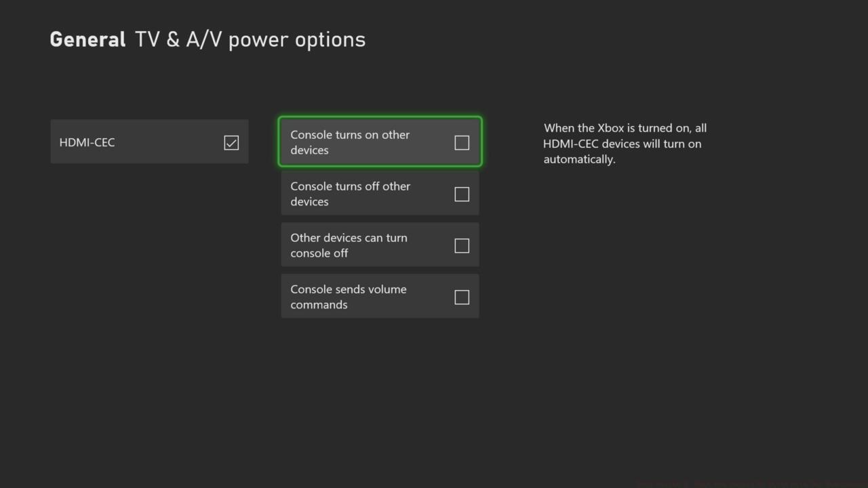Screen dimensions: 868x488
Task: Select the Console turns on other devices label
Action: pyautogui.click(x=350, y=142)
